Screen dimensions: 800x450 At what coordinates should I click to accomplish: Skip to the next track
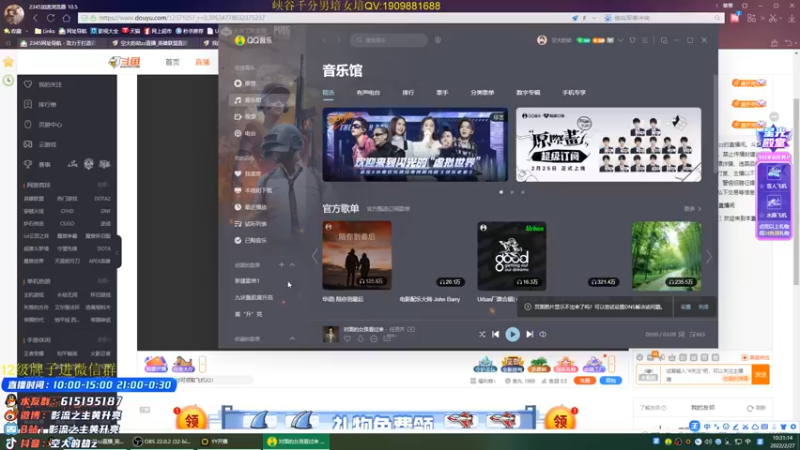[530, 334]
